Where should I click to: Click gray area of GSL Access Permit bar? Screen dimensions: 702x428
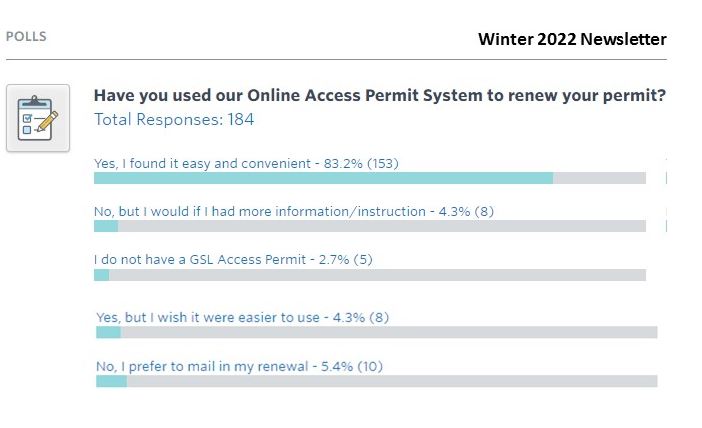pos(377,275)
